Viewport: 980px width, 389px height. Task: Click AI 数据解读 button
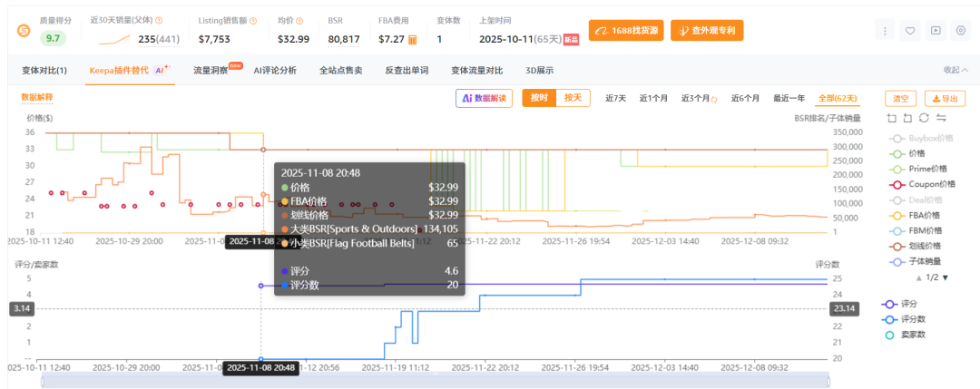(484, 98)
